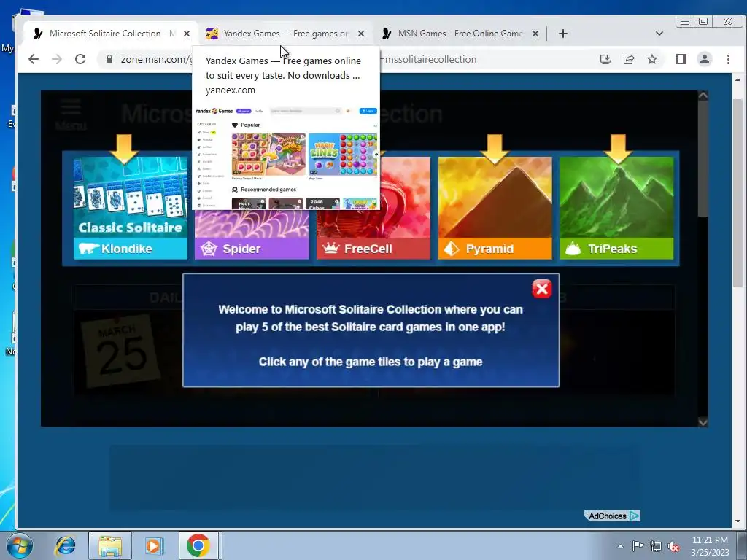The image size is (747, 560).
Task: Open the game Menu hamburger icon
Action: [71, 114]
